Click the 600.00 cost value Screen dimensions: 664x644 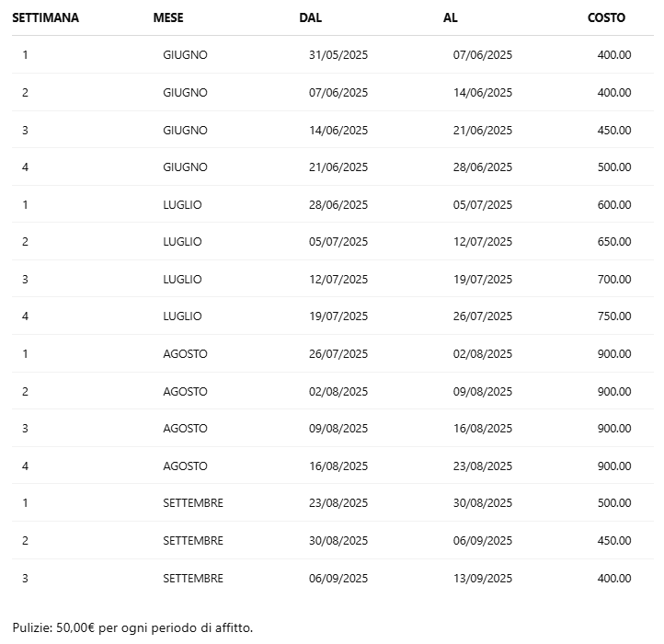(x=614, y=204)
